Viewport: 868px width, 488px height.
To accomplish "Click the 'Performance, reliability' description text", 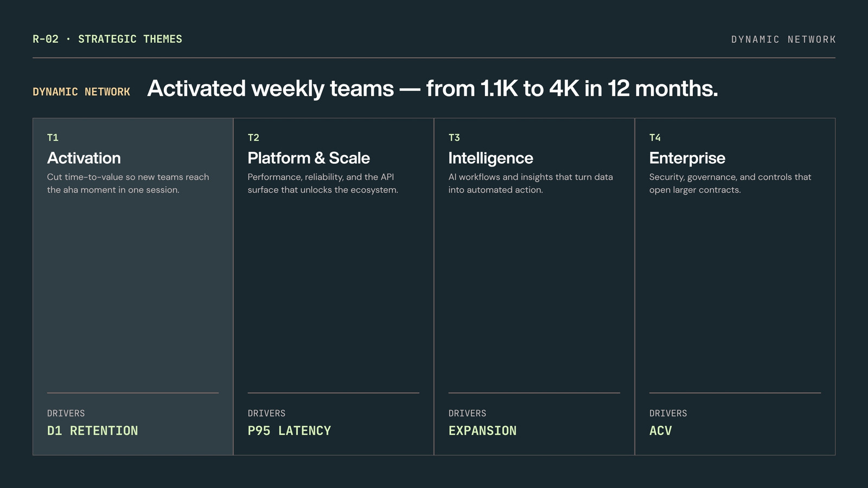I will coord(323,183).
